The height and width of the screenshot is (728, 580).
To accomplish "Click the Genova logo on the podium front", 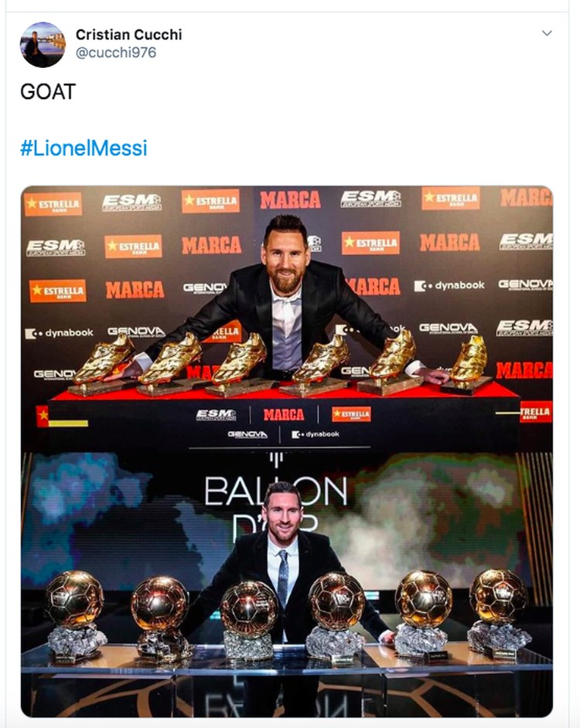I will pyautogui.click(x=247, y=434).
